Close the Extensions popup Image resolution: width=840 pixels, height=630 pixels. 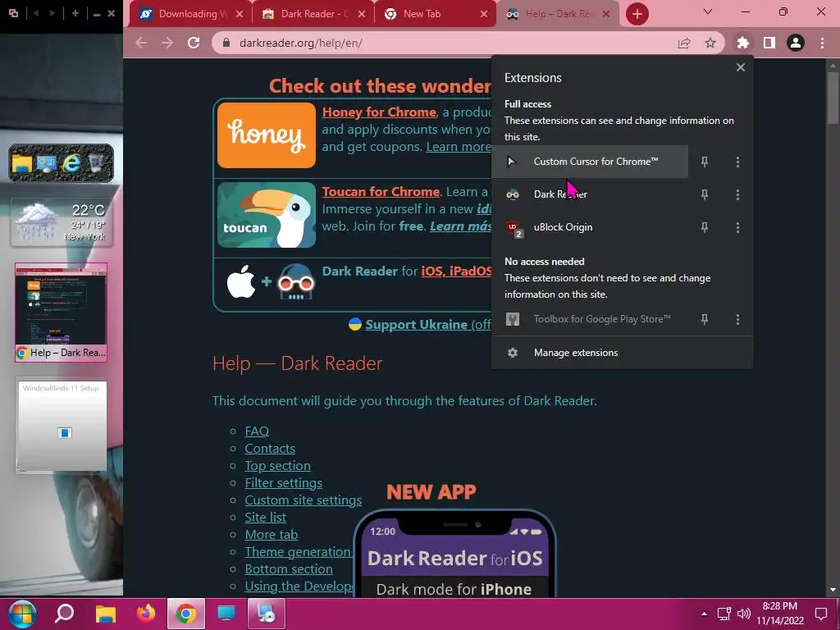pos(741,67)
